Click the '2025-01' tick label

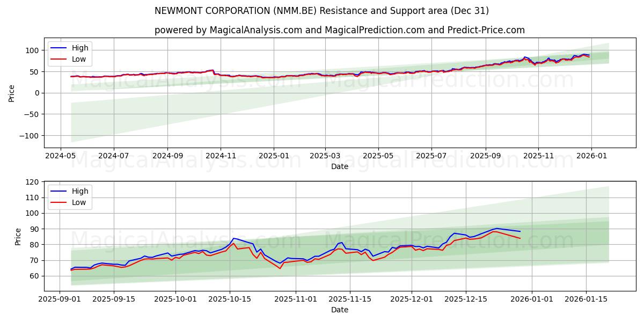274,156
